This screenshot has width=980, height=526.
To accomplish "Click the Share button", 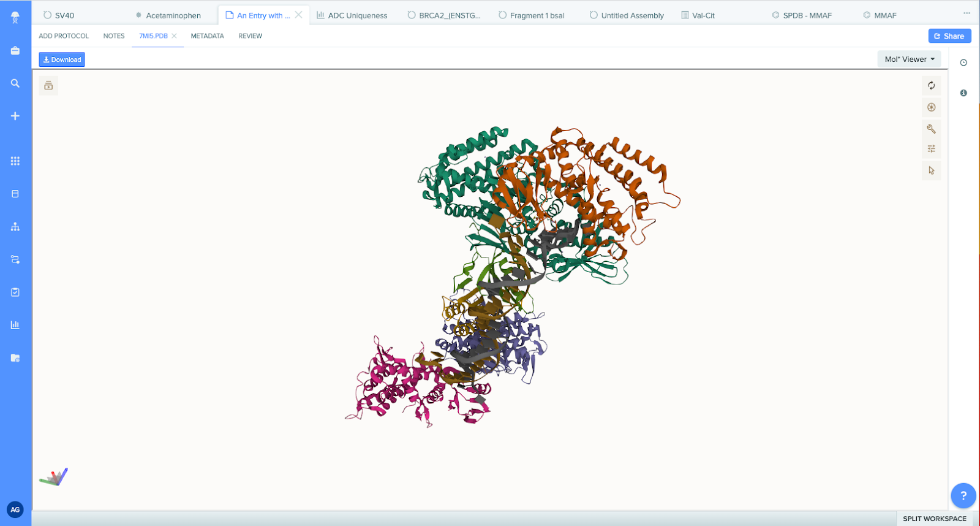I will pos(949,36).
